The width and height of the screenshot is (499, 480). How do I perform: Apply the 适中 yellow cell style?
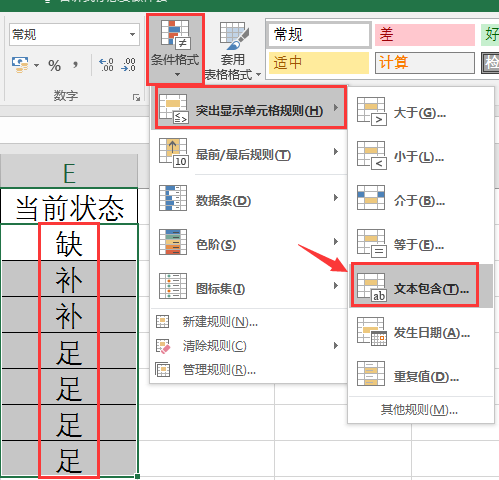pyautogui.click(x=319, y=63)
